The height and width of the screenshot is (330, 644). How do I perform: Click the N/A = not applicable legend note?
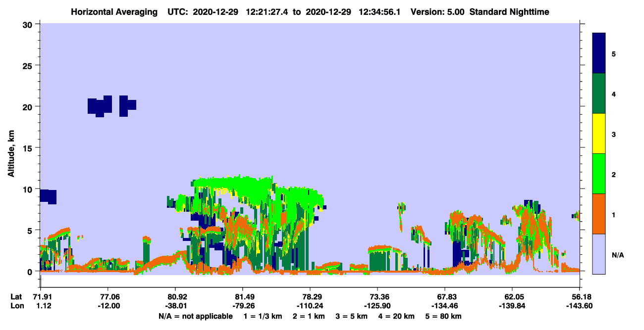point(196,316)
